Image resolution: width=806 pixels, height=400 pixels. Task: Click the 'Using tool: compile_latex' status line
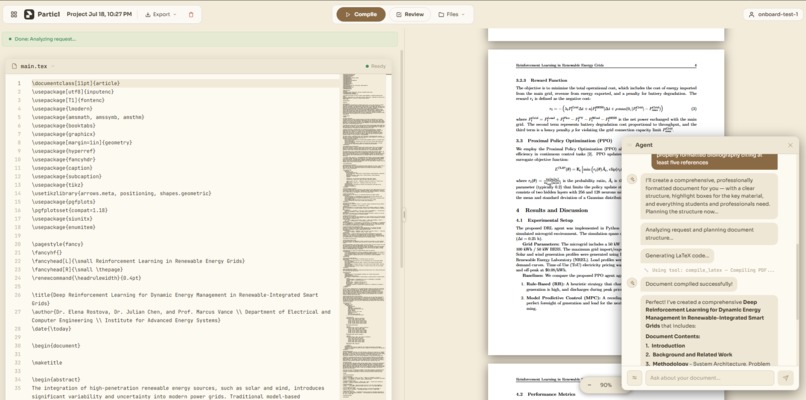[709, 270]
